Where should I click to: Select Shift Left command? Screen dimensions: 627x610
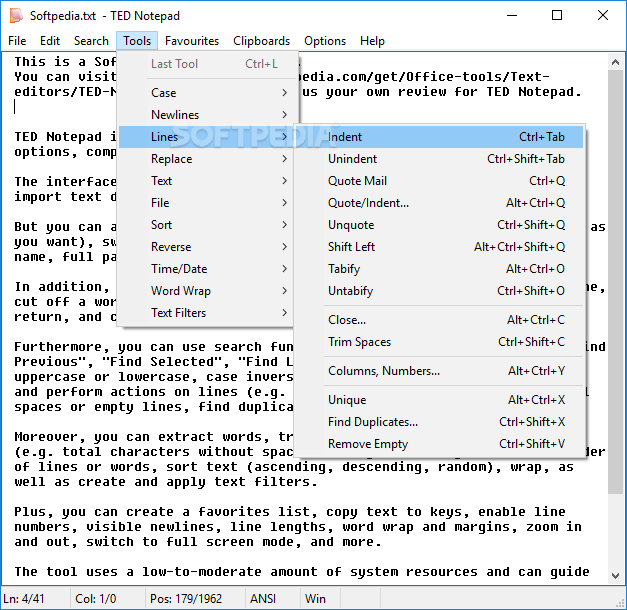(439, 247)
